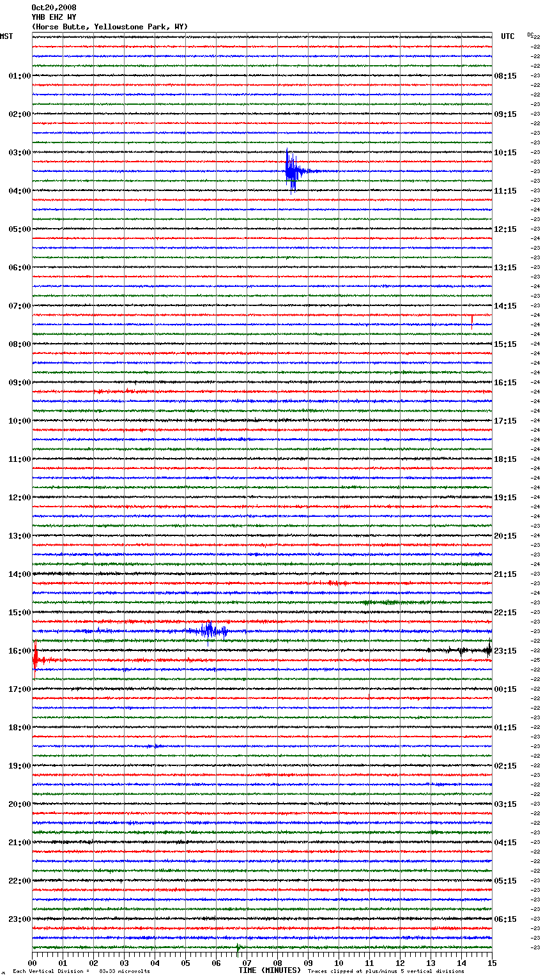Click the 18:15 UTC time label
The height and width of the screenshot is (980, 543).
coord(505,459)
